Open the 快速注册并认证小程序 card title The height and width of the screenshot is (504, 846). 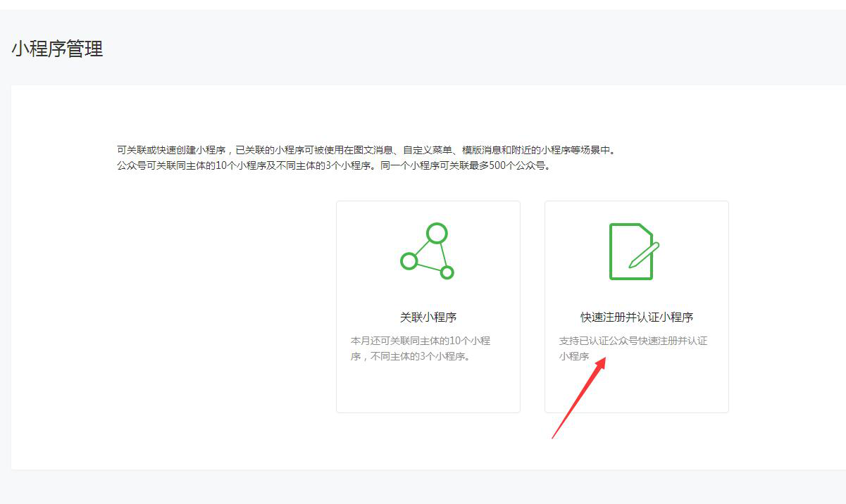[637, 317]
